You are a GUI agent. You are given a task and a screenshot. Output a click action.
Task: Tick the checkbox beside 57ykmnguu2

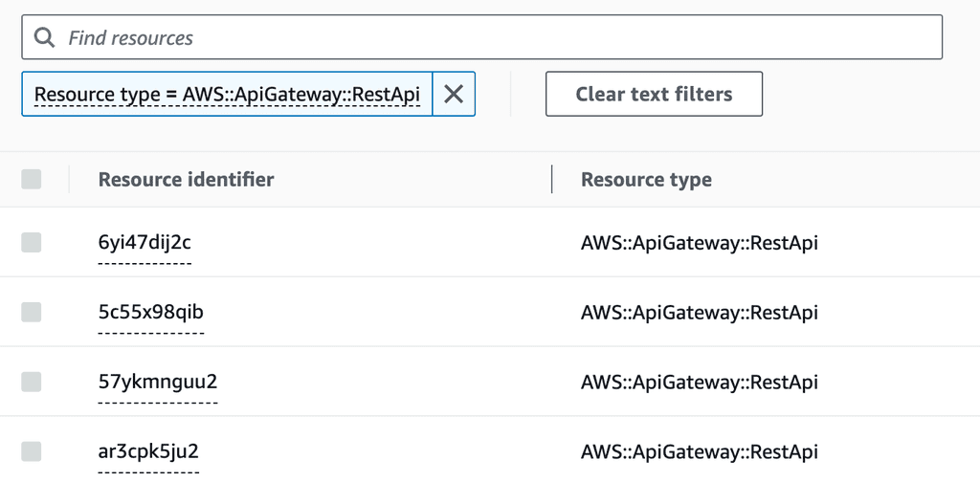pos(32,382)
